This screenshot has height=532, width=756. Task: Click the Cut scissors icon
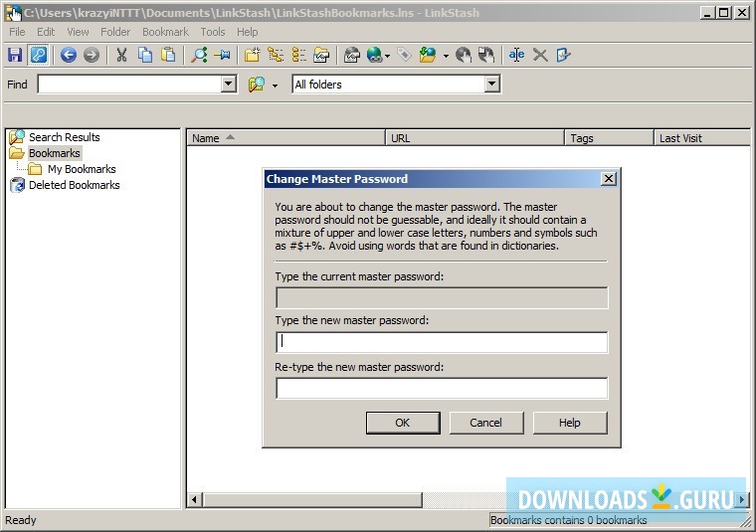pyautogui.click(x=121, y=55)
